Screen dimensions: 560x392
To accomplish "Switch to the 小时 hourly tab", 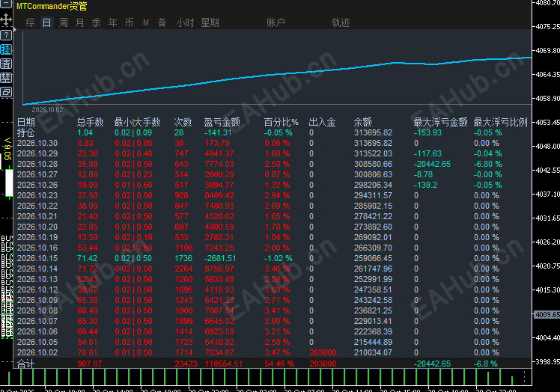I will pyautogui.click(x=186, y=23).
